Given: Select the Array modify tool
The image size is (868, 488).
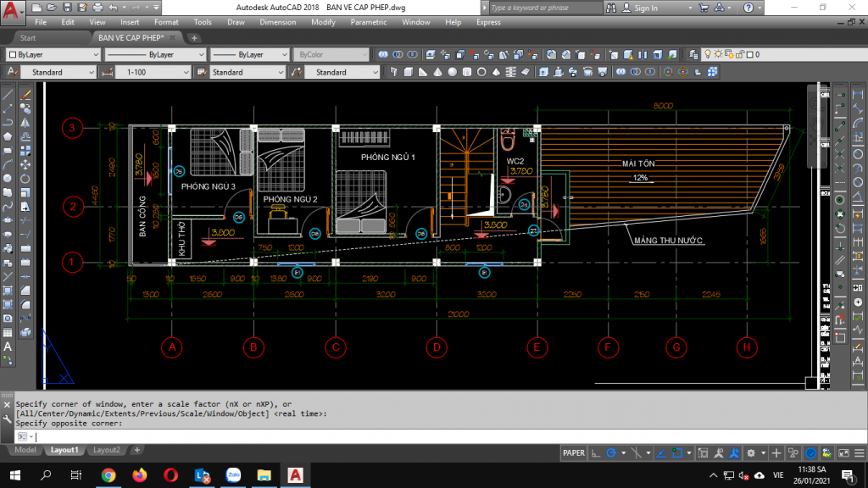Looking at the screenshot, I should [25, 151].
